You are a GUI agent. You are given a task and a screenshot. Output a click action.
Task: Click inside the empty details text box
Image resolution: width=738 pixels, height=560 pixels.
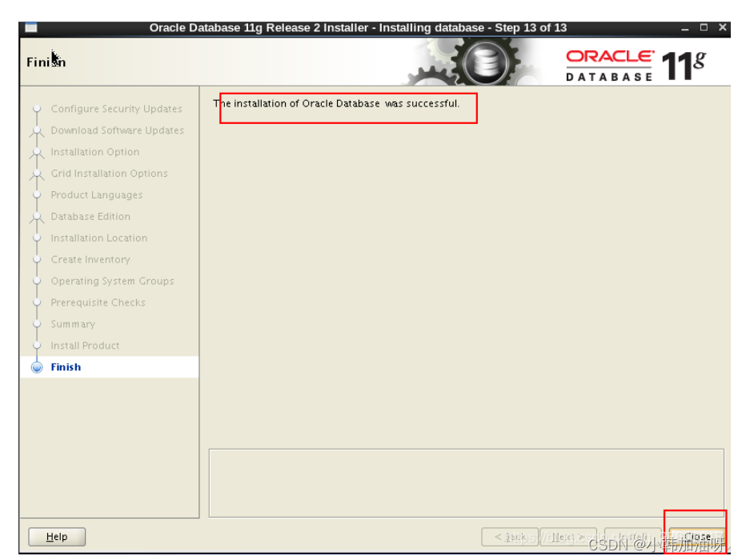(x=466, y=483)
